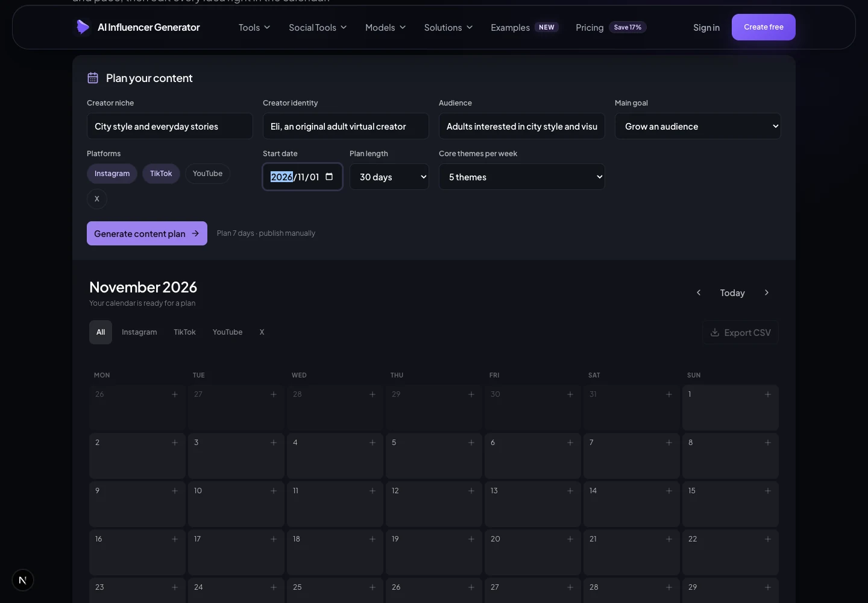Screen dimensions: 868x603
Task: Show All platforms in calendar filter
Action: pyautogui.click(x=101, y=332)
